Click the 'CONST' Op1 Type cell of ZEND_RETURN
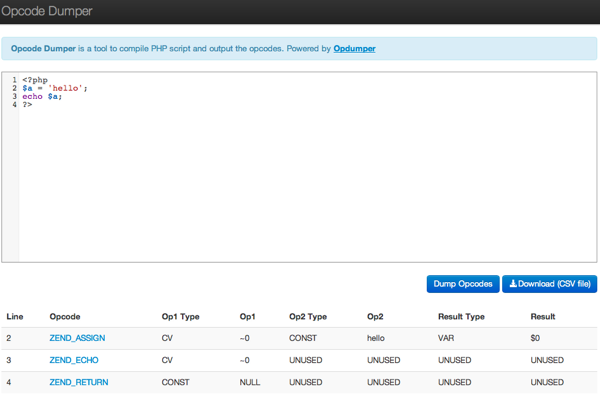The image size is (600, 398). 175,382
